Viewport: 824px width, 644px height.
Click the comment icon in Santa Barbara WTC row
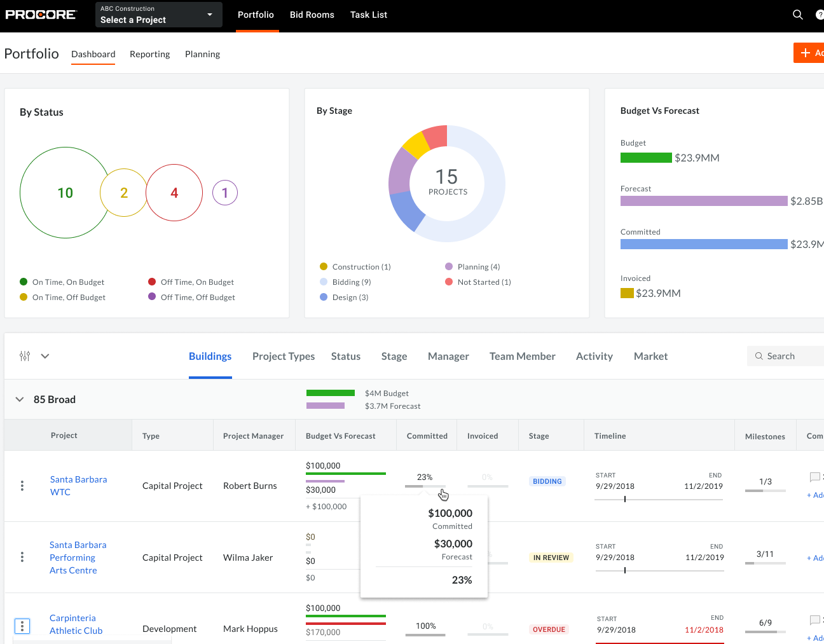(x=814, y=477)
